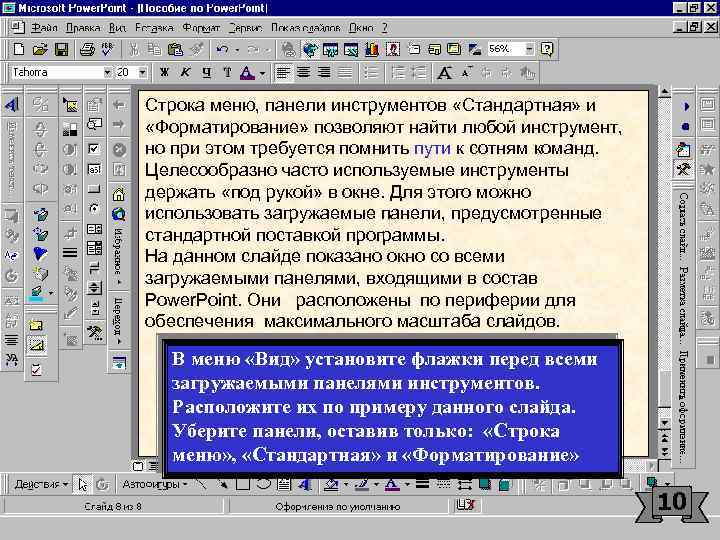Toggle left text alignment
Image resolution: width=720 pixels, height=540 pixels.
pyautogui.click(x=282, y=73)
